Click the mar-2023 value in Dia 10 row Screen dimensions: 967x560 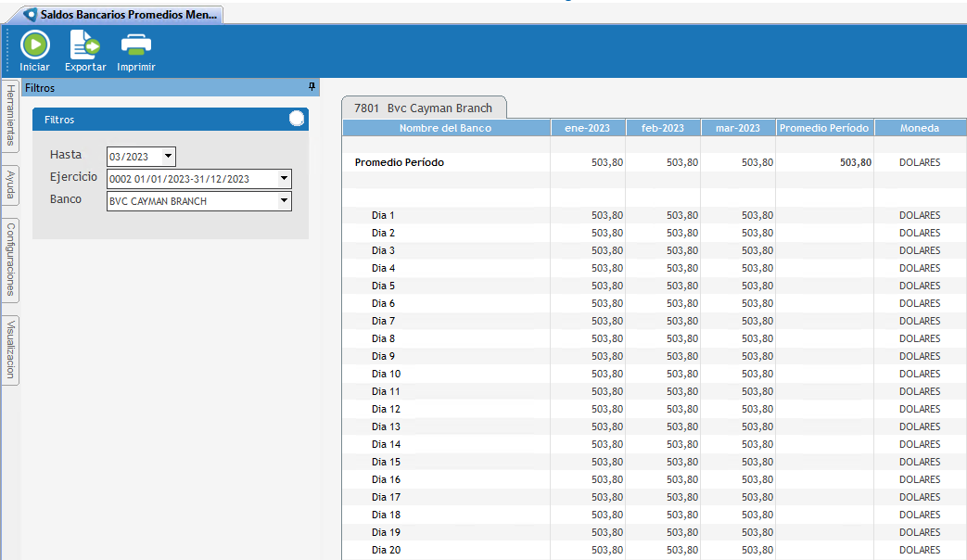757,374
